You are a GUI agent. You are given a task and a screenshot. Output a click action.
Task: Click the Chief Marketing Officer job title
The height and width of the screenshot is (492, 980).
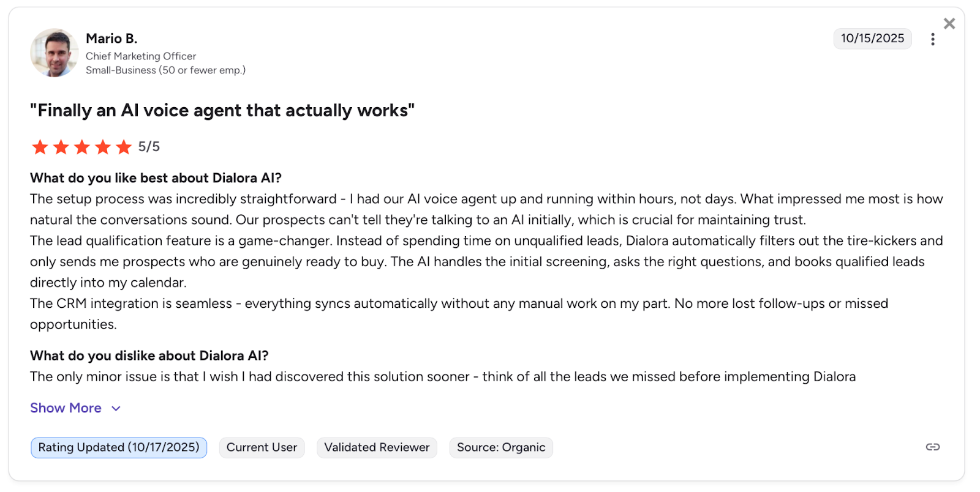(x=141, y=56)
